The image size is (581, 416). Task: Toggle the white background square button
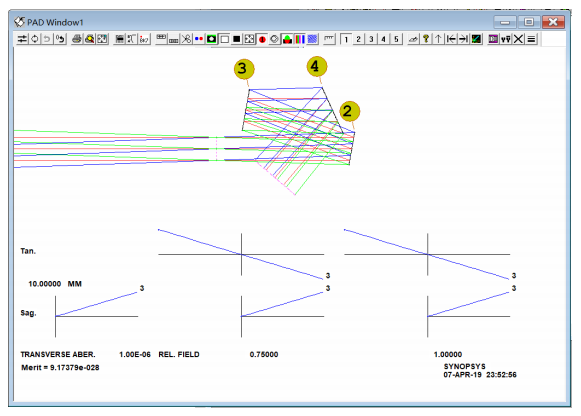pyautogui.click(x=224, y=39)
